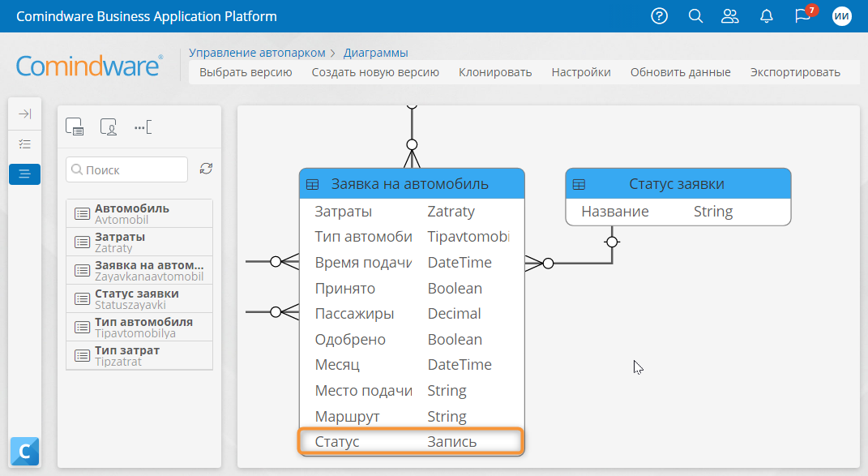The height and width of the screenshot is (476, 868).
Task: Focus the Поиск search field
Action: (x=126, y=169)
